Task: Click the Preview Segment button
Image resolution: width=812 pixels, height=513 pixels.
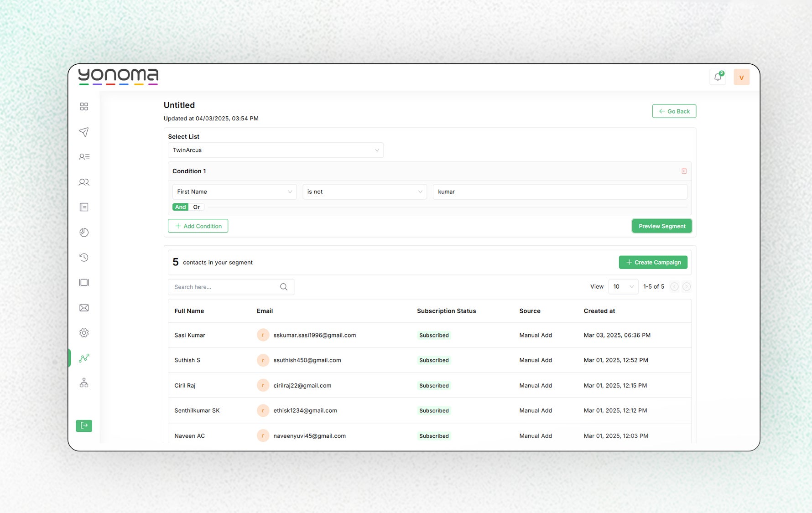Action: coord(662,226)
